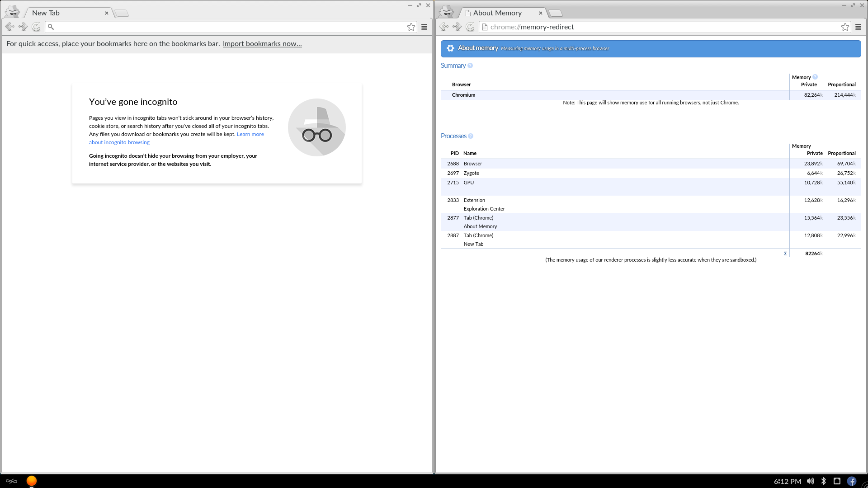The image size is (868, 488).
Task: Click You've gone incognito heading
Action: [133, 102]
